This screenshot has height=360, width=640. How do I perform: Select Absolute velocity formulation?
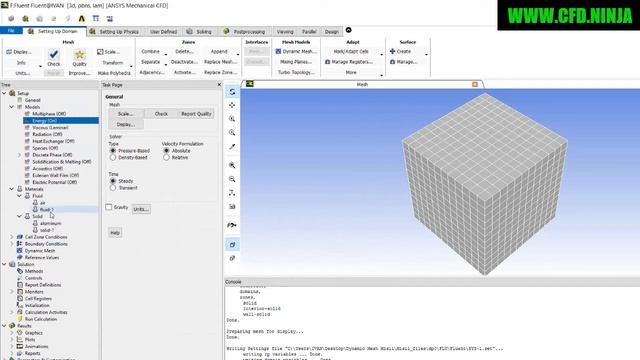click(166, 151)
